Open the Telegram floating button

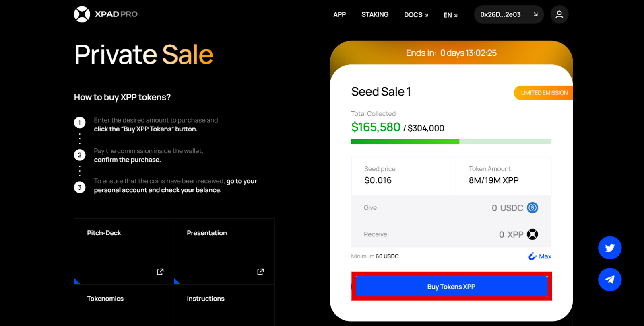click(610, 279)
